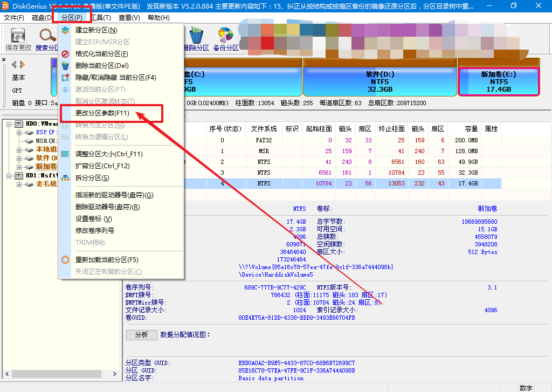Click the red prohibited icon for 格式化当前分区
The image size is (552, 392).
click(x=65, y=54)
